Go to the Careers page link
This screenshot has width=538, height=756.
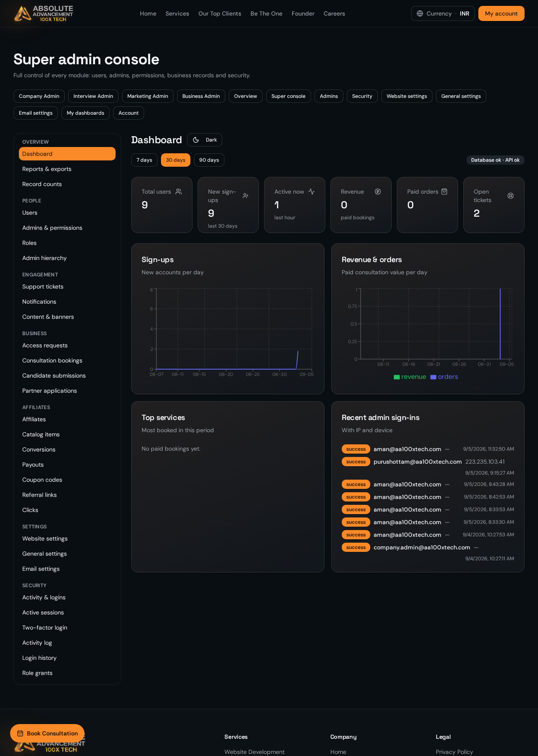pyautogui.click(x=334, y=13)
